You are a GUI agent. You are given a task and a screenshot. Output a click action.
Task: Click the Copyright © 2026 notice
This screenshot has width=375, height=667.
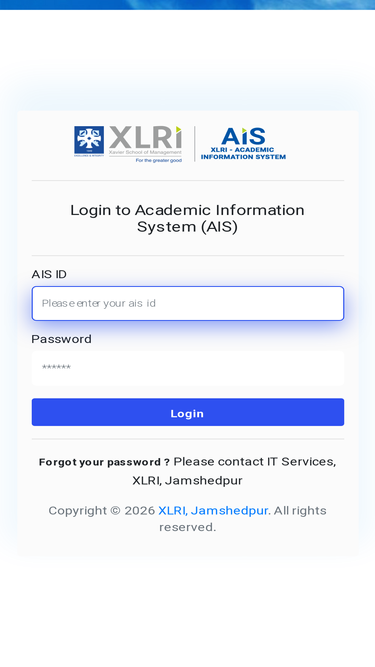pyautogui.click(x=102, y=510)
